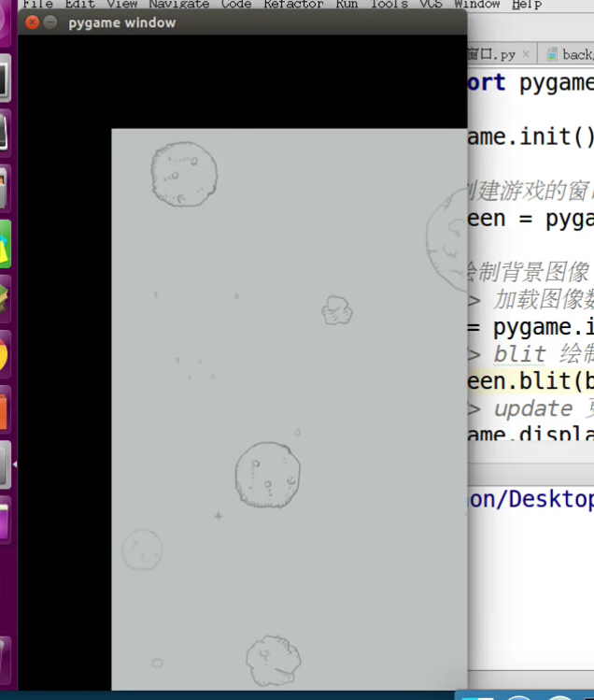Screen dimensions: 594x700
Task: Click the = pygame.i… image load line
Action: point(530,327)
